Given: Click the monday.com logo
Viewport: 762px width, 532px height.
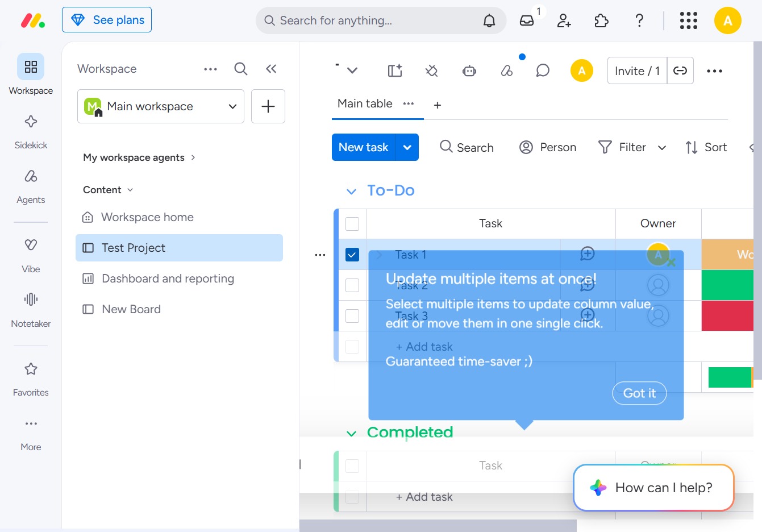Looking at the screenshot, I should coord(32,20).
